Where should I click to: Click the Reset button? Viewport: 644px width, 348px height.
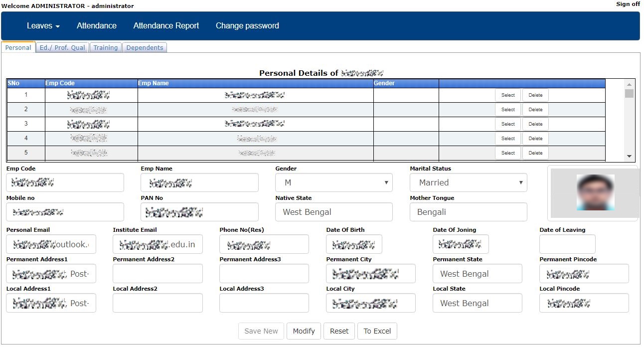339,331
